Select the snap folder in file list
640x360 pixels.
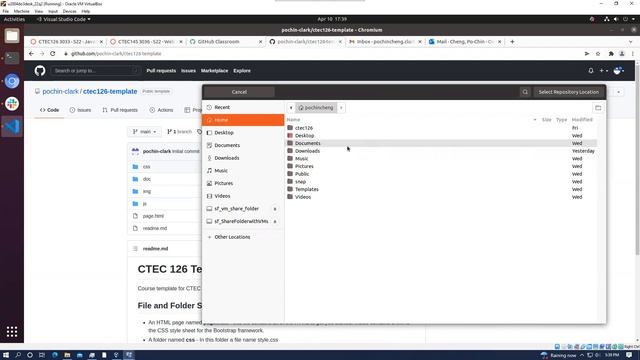[x=441, y=182]
